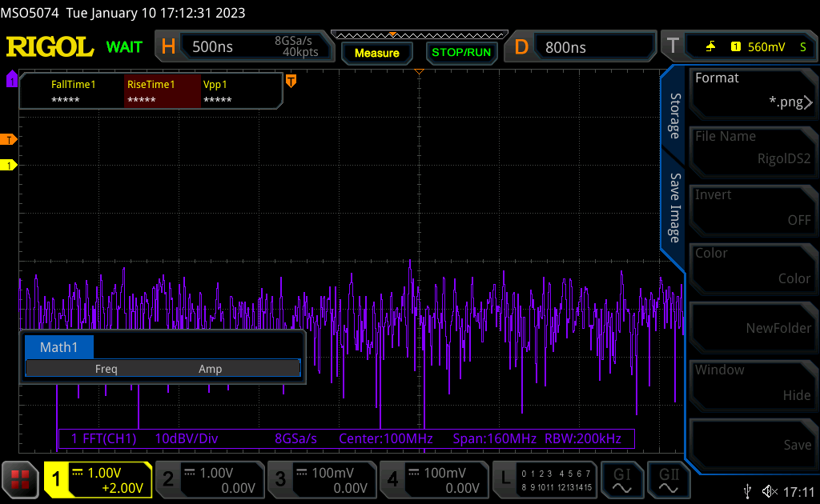Expand the Format *.png selector

tap(753, 93)
